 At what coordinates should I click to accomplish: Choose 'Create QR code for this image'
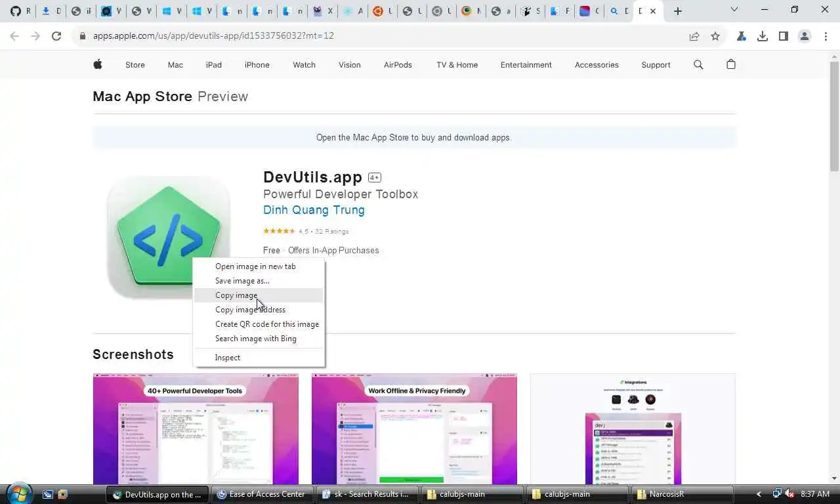(259, 324)
